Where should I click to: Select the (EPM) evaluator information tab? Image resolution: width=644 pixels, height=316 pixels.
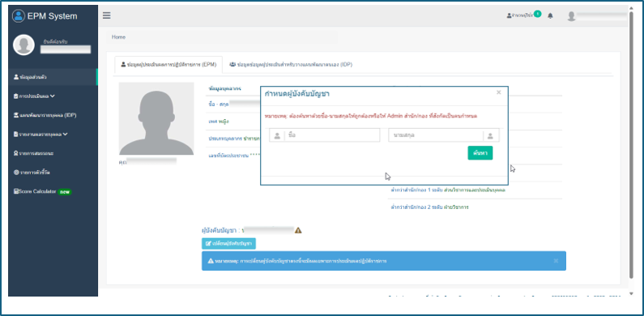click(x=168, y=65)
